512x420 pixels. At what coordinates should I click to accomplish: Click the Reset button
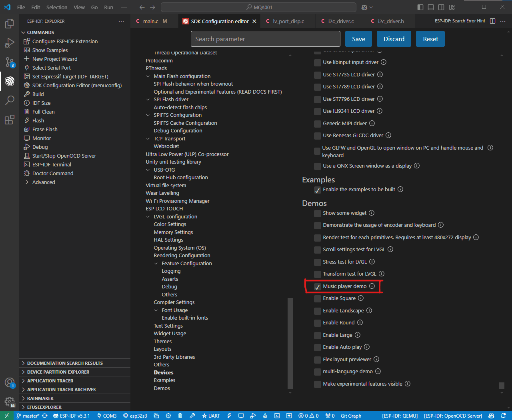pyautogui.click(x=430, y=39)
